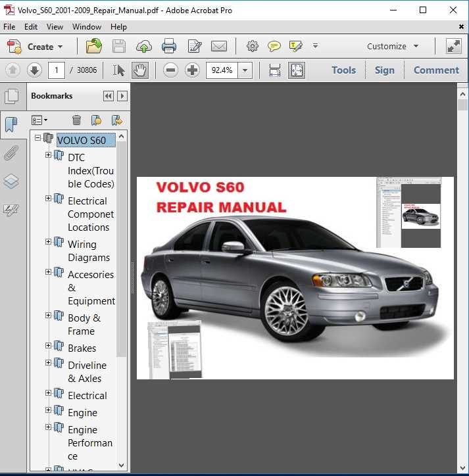This screenshot has width=469, height=476.
Task: Expand the Bookmarks pane wider arrow
Action: (x=122, y=96)
